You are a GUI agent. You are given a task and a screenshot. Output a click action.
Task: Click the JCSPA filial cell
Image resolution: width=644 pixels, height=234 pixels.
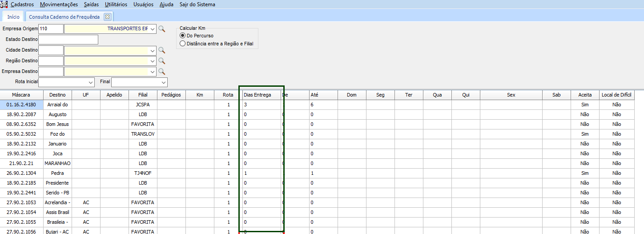pos(143,105)
